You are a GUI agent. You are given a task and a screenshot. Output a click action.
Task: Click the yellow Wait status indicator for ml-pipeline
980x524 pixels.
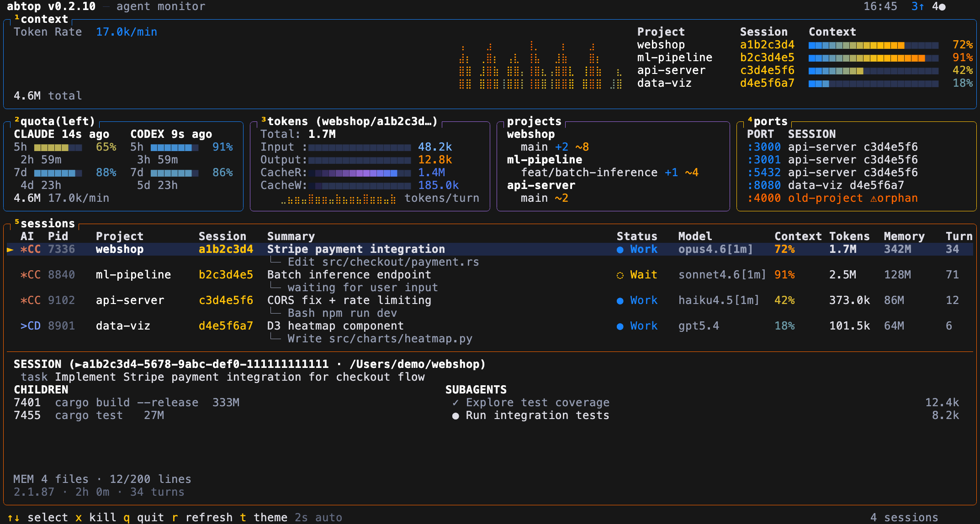coord(620,275)
